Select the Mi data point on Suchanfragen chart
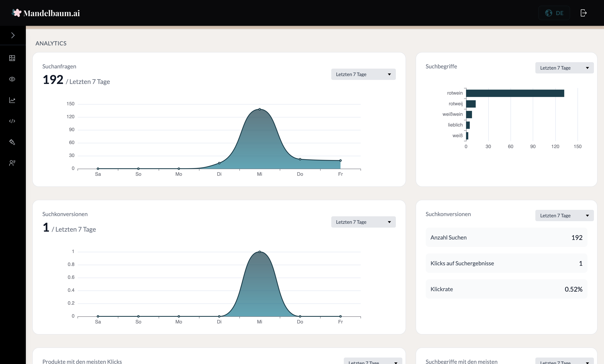The width and height of the screenshot is (604, 364). (259, 109)
